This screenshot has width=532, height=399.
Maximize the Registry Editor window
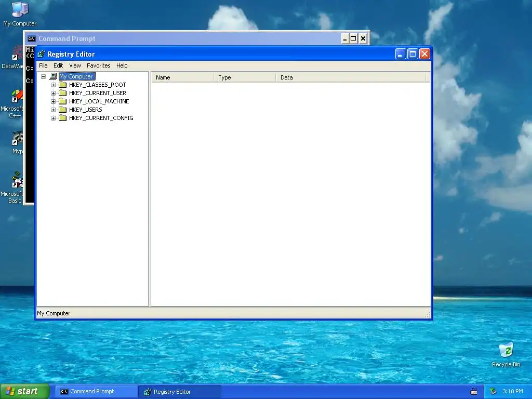(413, 54)
